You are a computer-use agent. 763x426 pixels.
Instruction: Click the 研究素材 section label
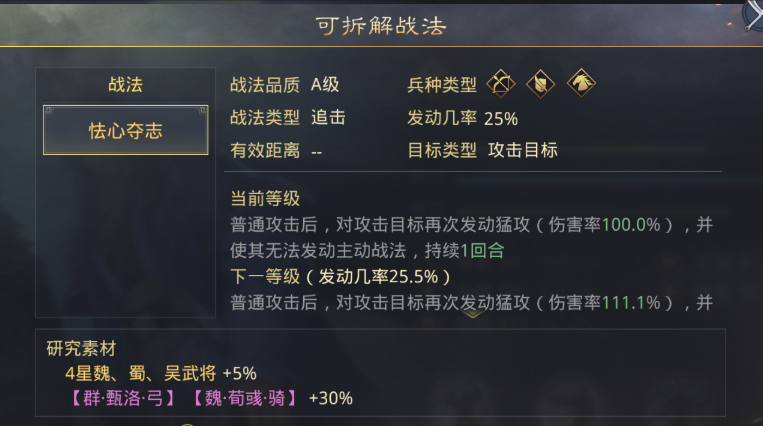coord(82,348)
